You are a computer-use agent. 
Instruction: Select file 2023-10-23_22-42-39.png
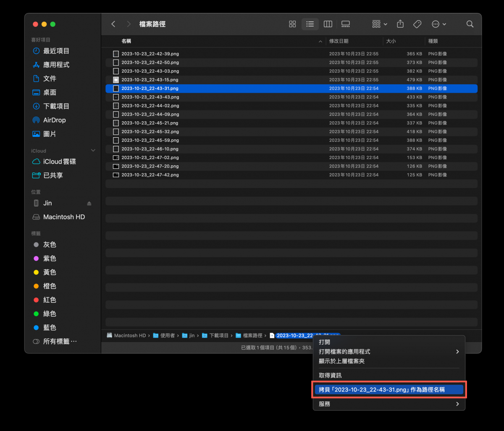click(291, 54)
